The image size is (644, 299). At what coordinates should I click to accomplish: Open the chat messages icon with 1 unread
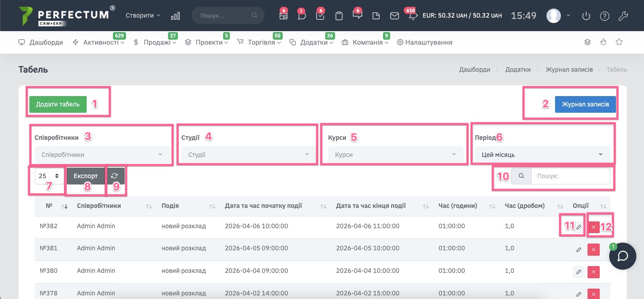click(301, 15)
